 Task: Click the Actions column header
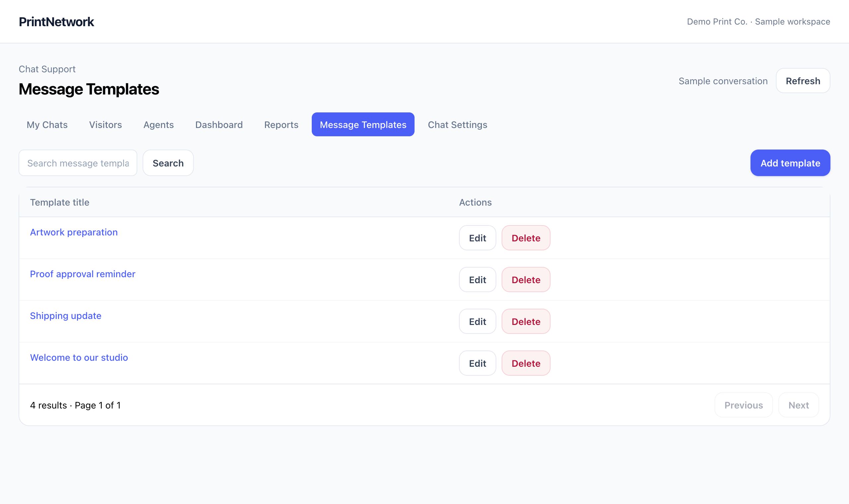476,202
